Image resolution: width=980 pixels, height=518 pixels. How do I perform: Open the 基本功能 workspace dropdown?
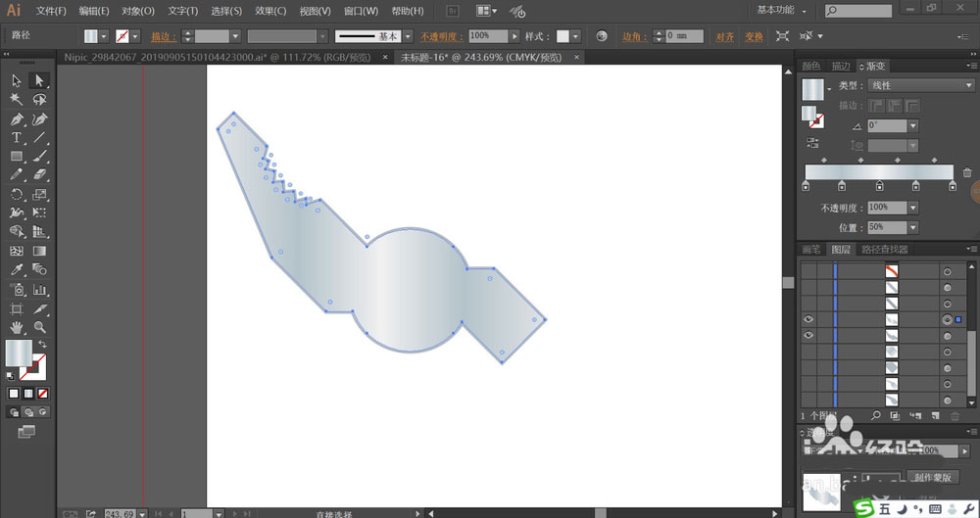tap(781, 11)
